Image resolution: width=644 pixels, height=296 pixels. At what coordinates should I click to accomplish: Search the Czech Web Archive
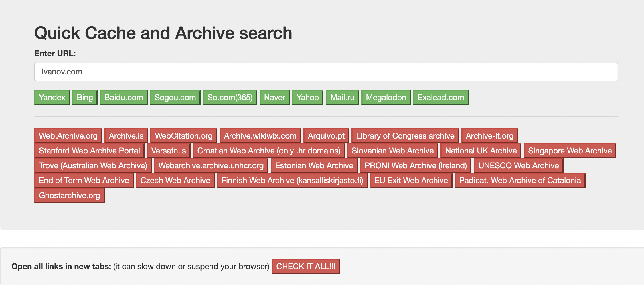pyautogui.click(x=175, y=180)
